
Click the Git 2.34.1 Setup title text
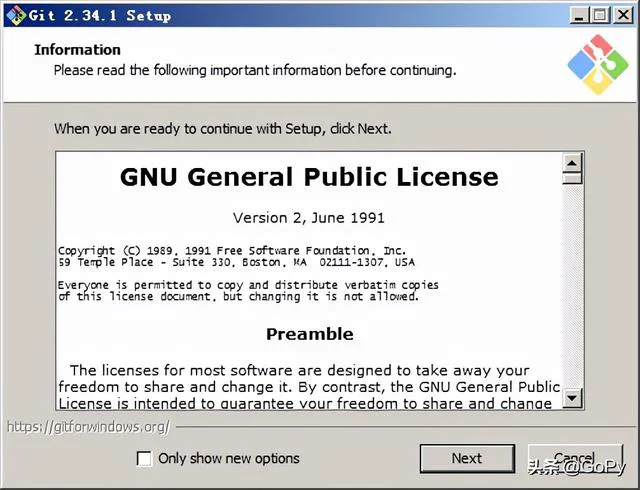click(100, 16)
